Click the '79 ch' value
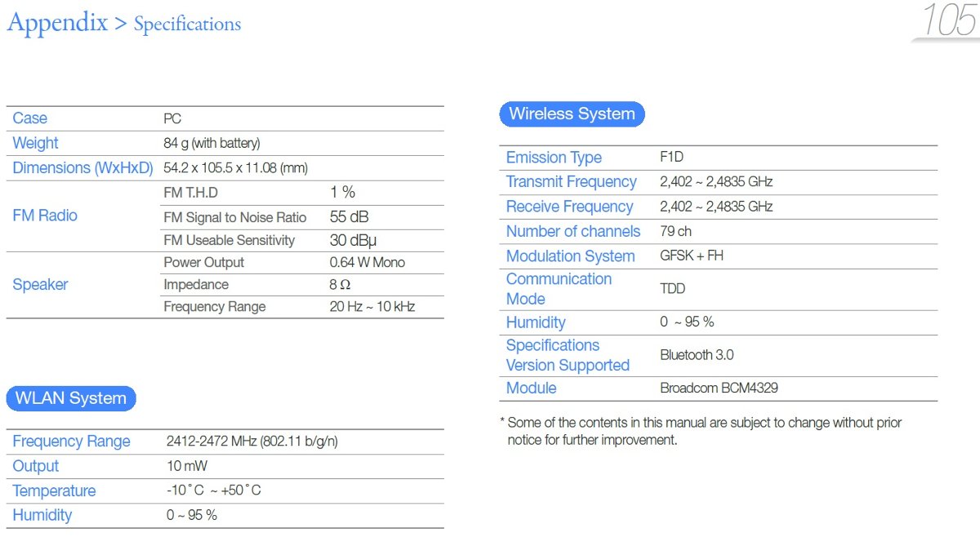The height and width of the screenshot is (542, 980). tap(675, 231)
